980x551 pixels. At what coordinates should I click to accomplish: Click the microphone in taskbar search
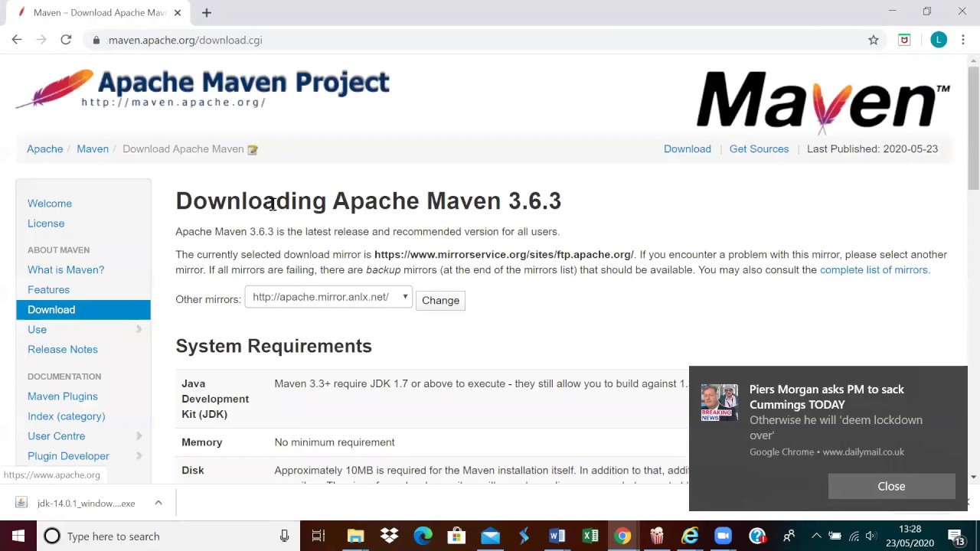(x=284, y=536)
